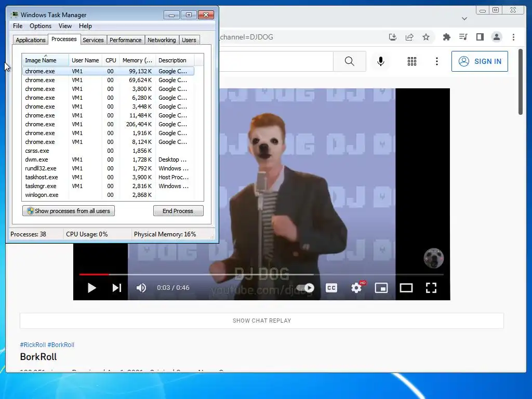Click SHOW CHAT REPLAY button
532x399 pixels.
[262, 321]
